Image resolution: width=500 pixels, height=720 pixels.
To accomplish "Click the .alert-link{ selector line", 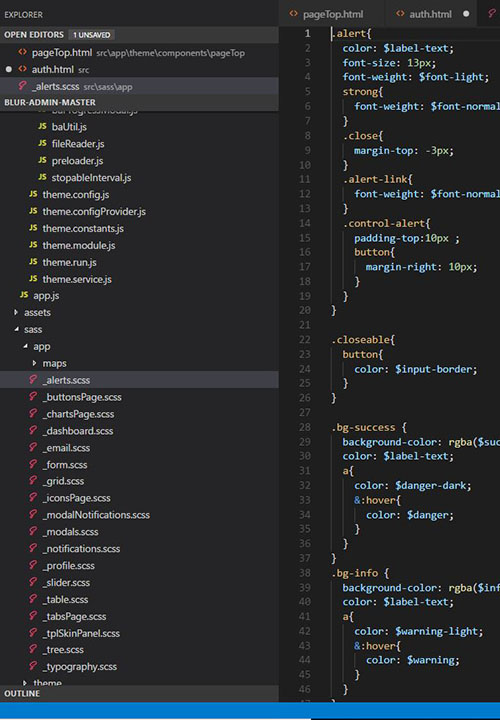I will point(378,180).
